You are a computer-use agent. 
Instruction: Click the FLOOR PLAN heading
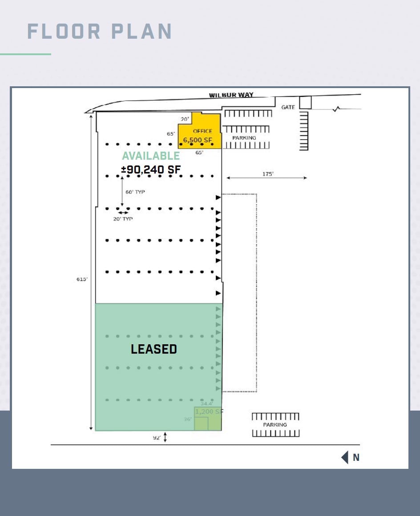pos(100,32)
